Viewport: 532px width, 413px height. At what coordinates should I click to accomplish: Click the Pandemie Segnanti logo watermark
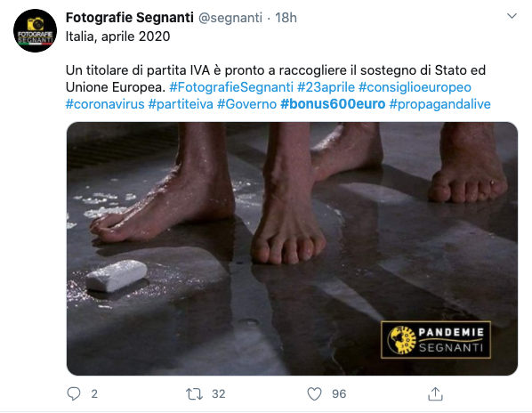(x=436, y=340)
